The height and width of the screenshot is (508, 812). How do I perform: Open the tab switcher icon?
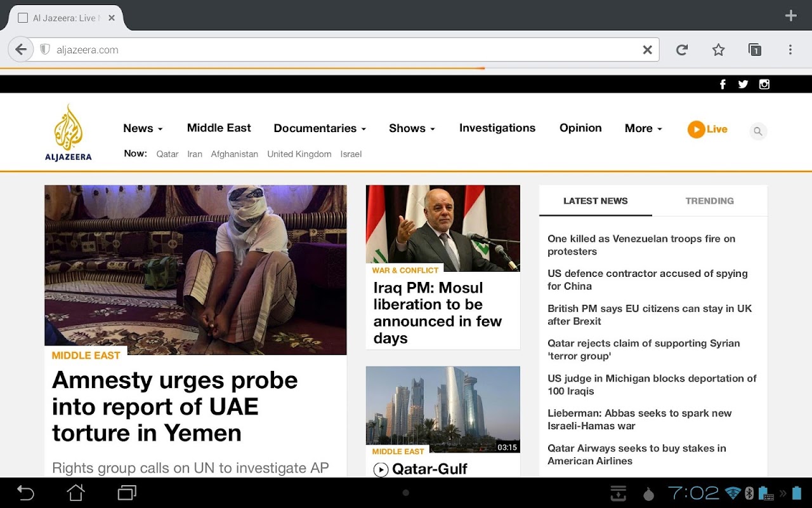tap(754, 50)
